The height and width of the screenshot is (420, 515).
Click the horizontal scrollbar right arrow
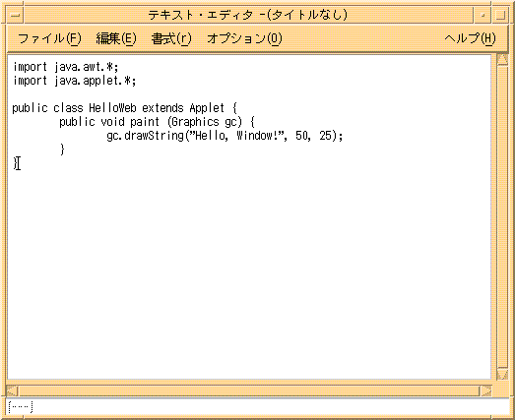point(485,390)
